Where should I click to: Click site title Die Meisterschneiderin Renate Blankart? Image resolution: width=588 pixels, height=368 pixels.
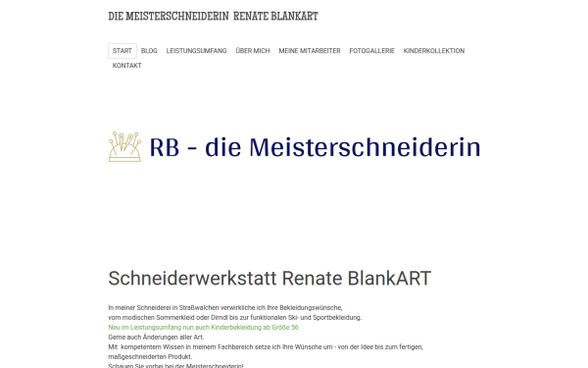(x=213, y=16)
